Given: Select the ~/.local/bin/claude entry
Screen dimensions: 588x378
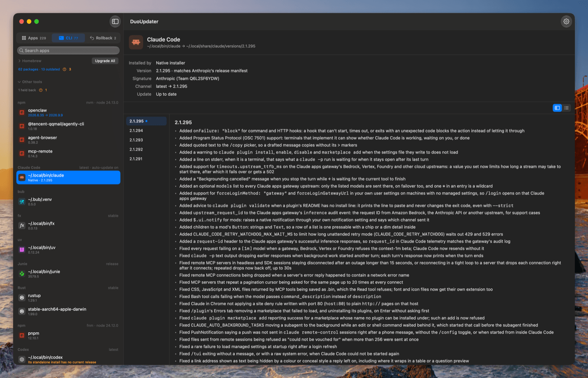Looking at the screenshot, I should click(x=68, y=178).
